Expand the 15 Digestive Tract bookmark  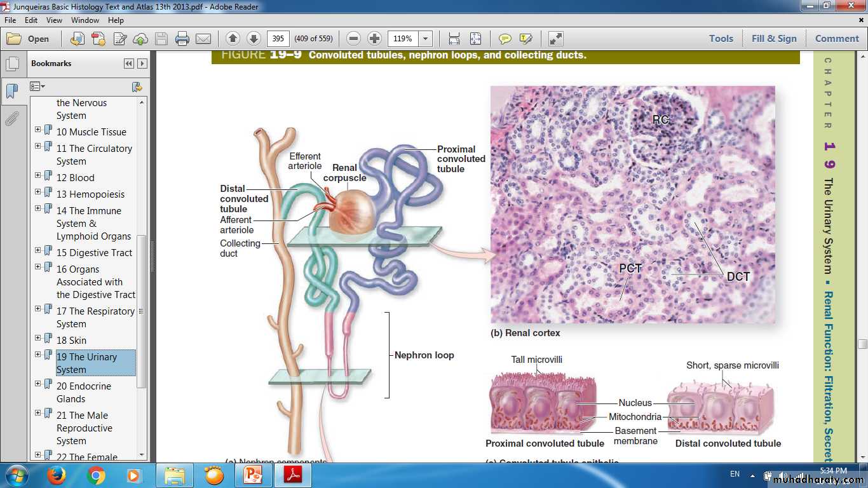coord(37,250)
